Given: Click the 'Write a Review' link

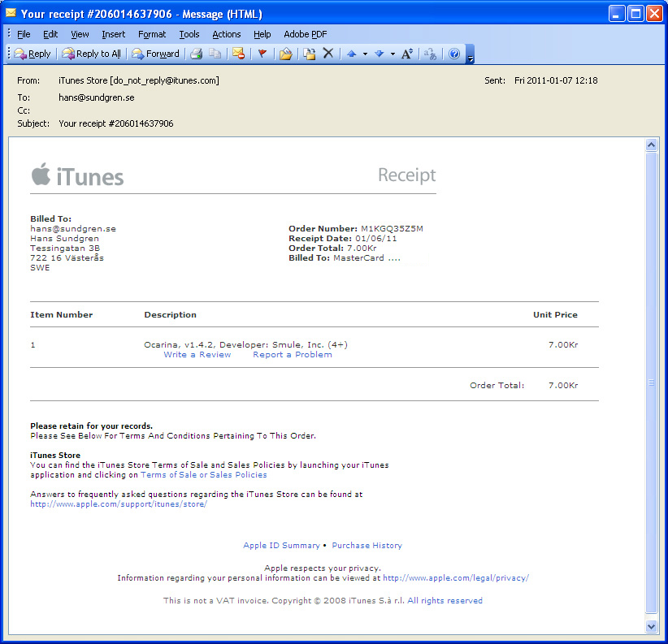Looking at the screenshot, I should [x=197, y=355].
